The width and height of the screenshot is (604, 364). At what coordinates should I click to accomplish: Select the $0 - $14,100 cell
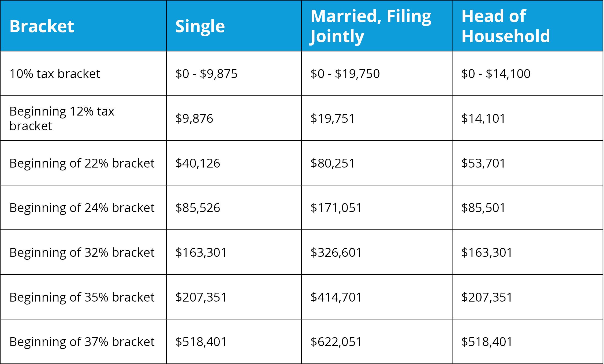(496, 74)
